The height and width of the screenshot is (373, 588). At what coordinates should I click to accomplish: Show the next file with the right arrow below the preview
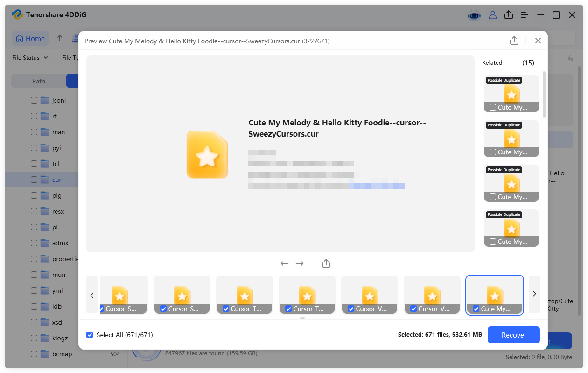300,263
